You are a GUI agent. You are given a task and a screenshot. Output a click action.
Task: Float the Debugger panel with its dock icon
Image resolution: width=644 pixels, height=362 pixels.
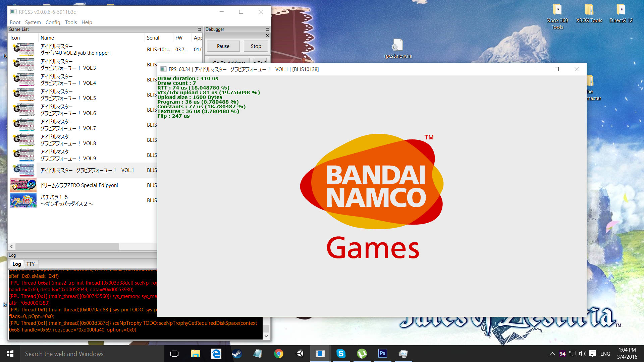(267, 29)
